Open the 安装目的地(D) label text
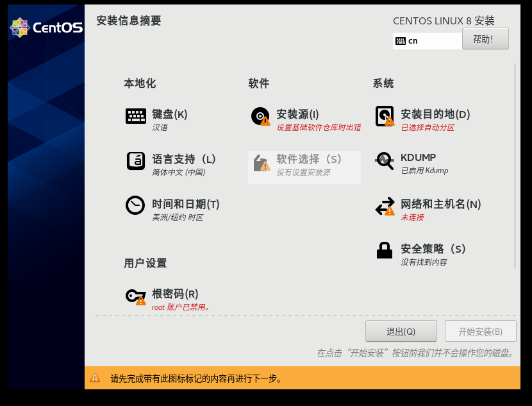This screenshot has width=532, height=406. point(435,114)
